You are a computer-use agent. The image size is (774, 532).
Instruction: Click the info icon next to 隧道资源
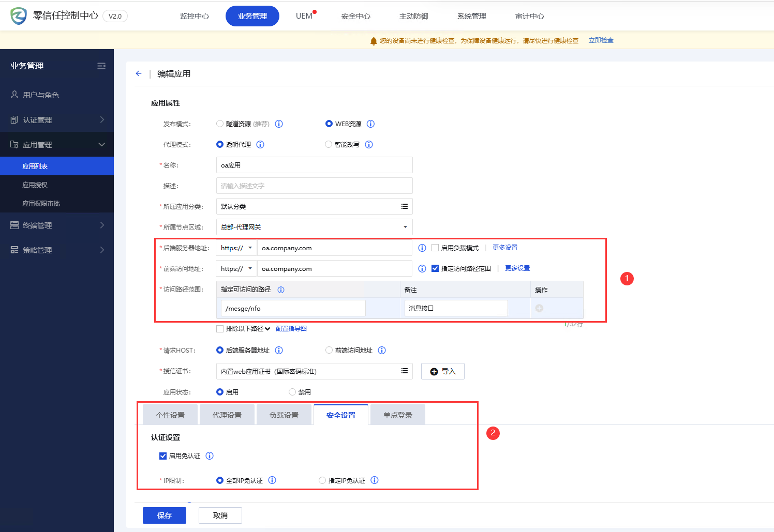click(x=279, y=124)
